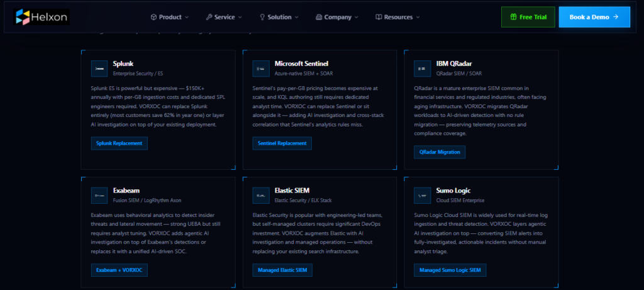Click the QRadar mature enterprise description paragraph
This screenshot has height=290, width=644.
480,111
